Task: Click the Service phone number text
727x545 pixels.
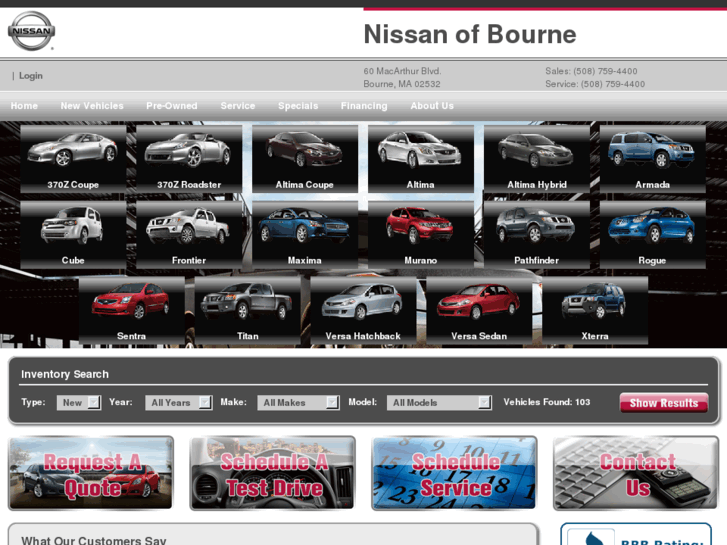Action: 595,84
